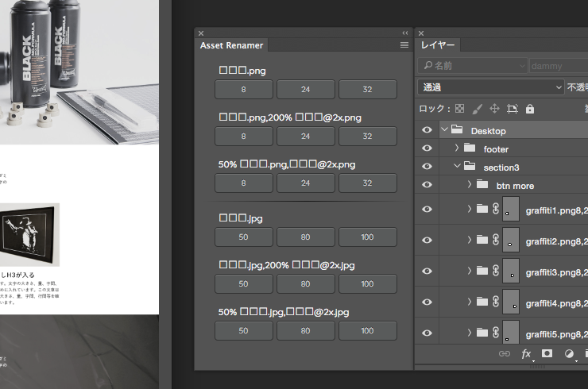Click the layer search field containing dammy
Screen dimensions: 588x389
pos(559,65)
